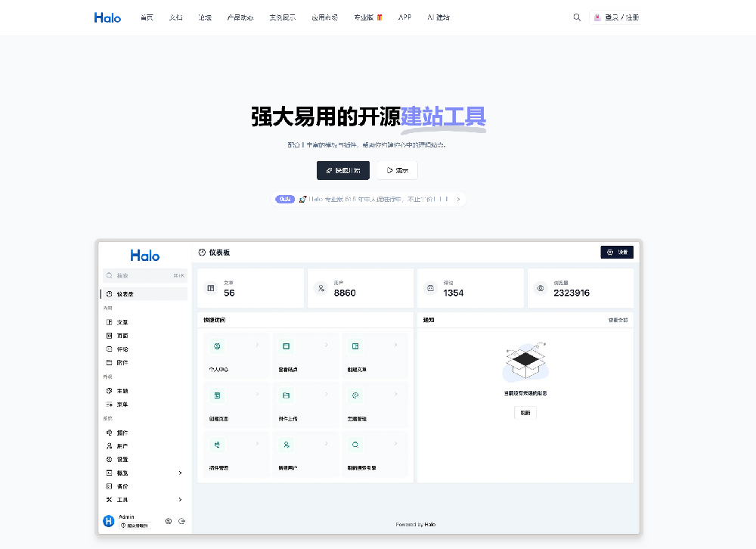Click the 主题管理 theme management icon

click(355, 395)
